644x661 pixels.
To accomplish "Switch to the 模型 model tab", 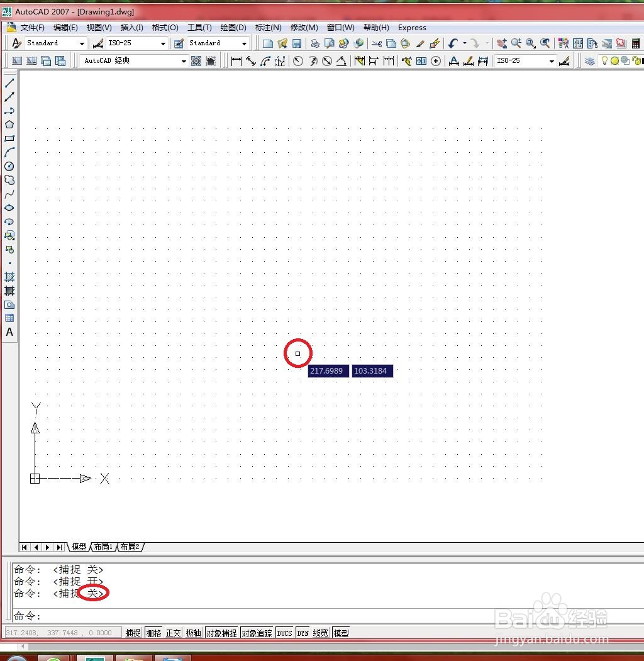I will [x=79, y=547].
